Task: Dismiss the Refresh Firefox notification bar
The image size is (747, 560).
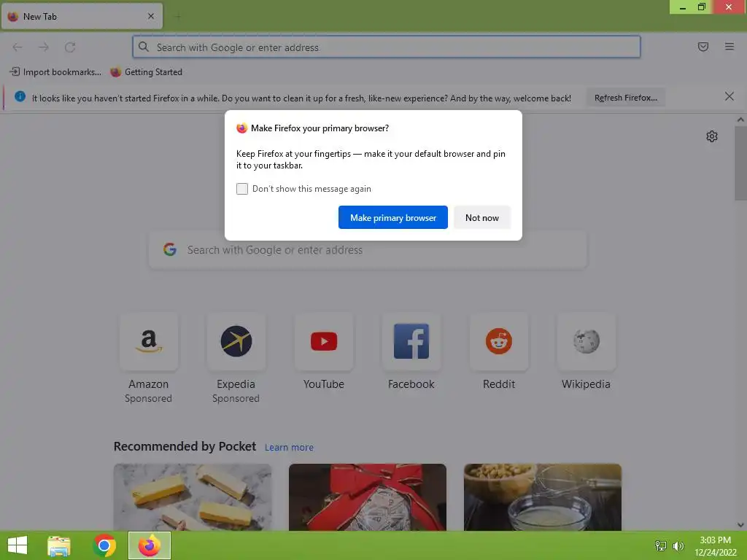Action: (729, 97)
